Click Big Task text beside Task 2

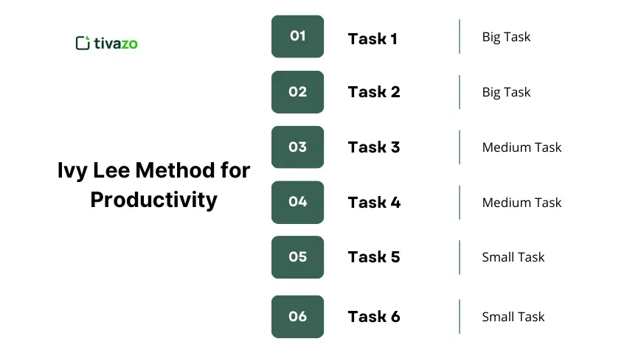506,92
